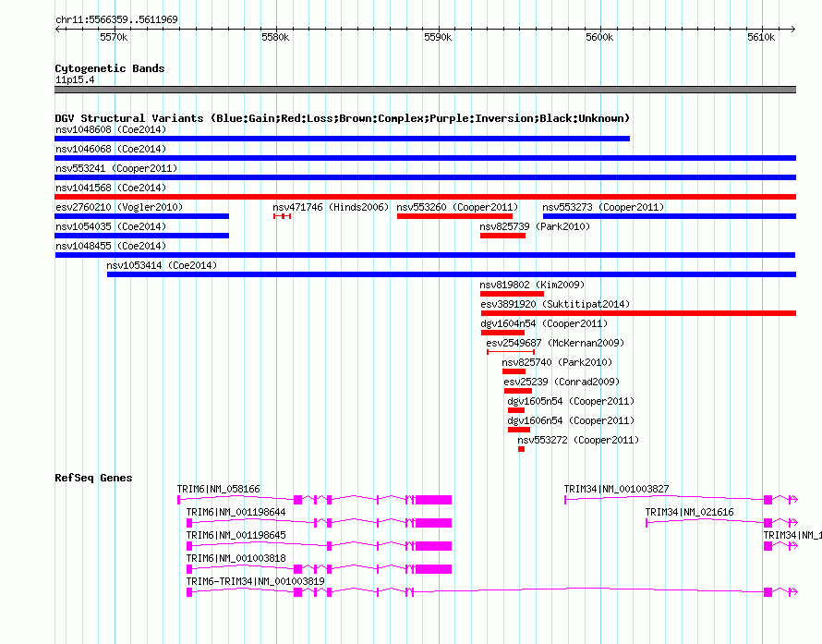Open TRIM6|NM_001003818 transcript label
The image size is (822, 644).
tap(236, 558)
